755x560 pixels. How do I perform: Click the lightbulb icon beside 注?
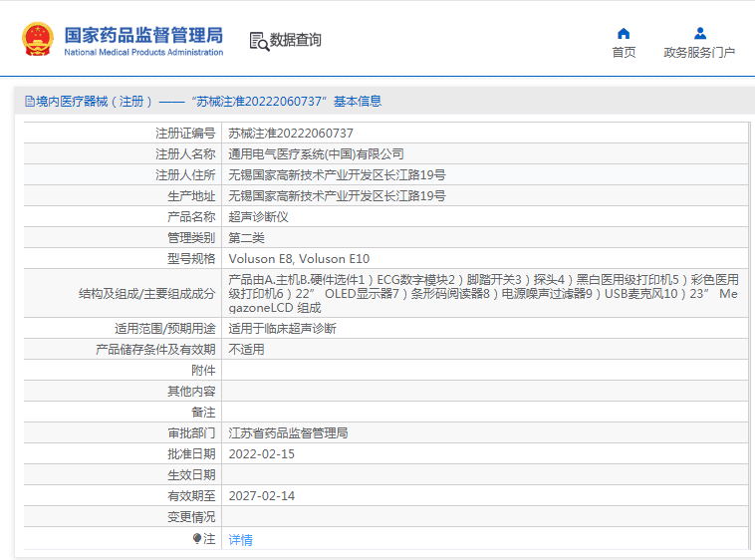pyautogui.click(x=196, y=538)
